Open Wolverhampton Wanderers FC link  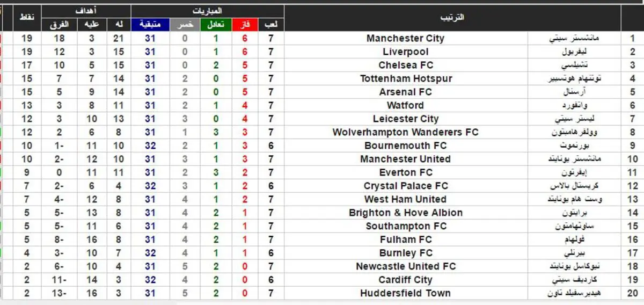click(x=406, y=132)
